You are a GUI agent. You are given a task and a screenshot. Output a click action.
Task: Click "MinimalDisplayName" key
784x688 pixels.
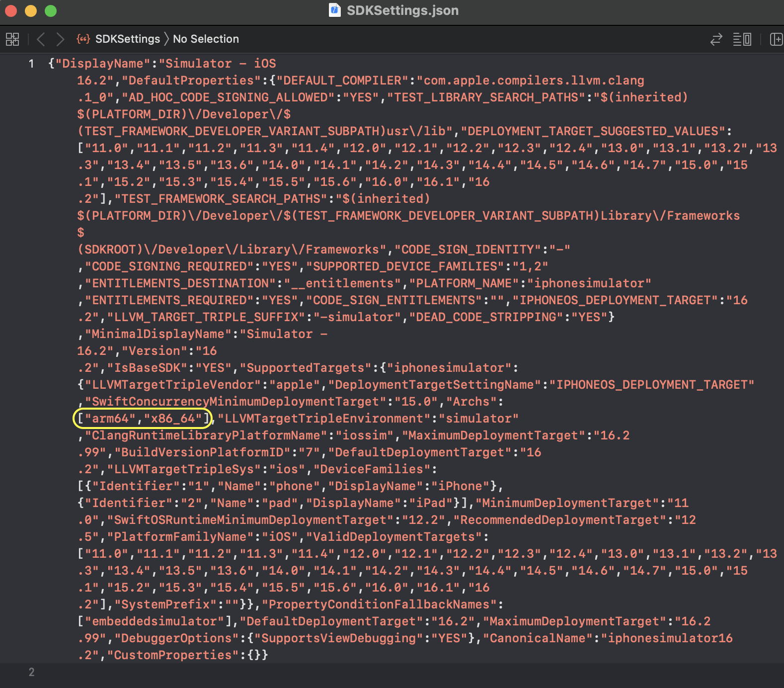point(158,334)
